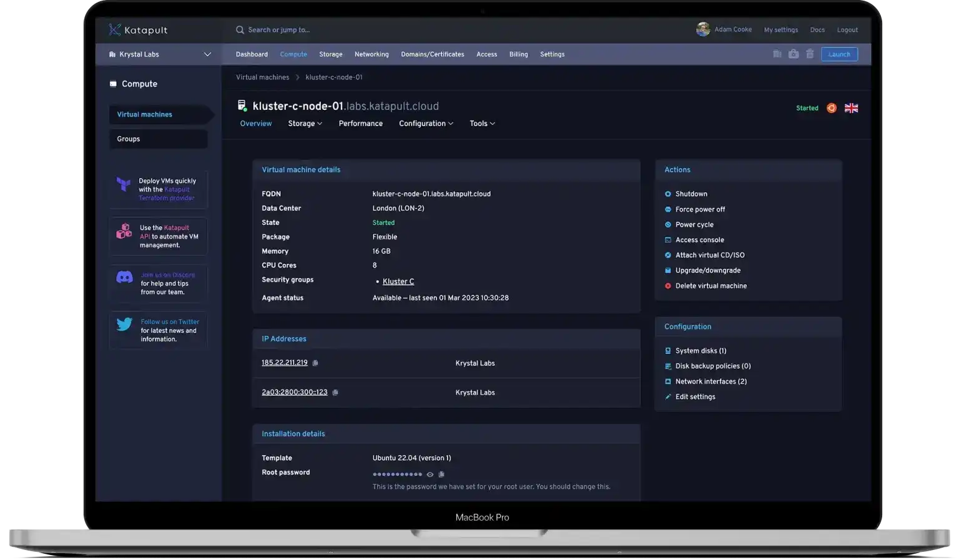This screenshot has height=560, width=959.
Task: Reveal root password with eye icon
Action: (430, 474)
